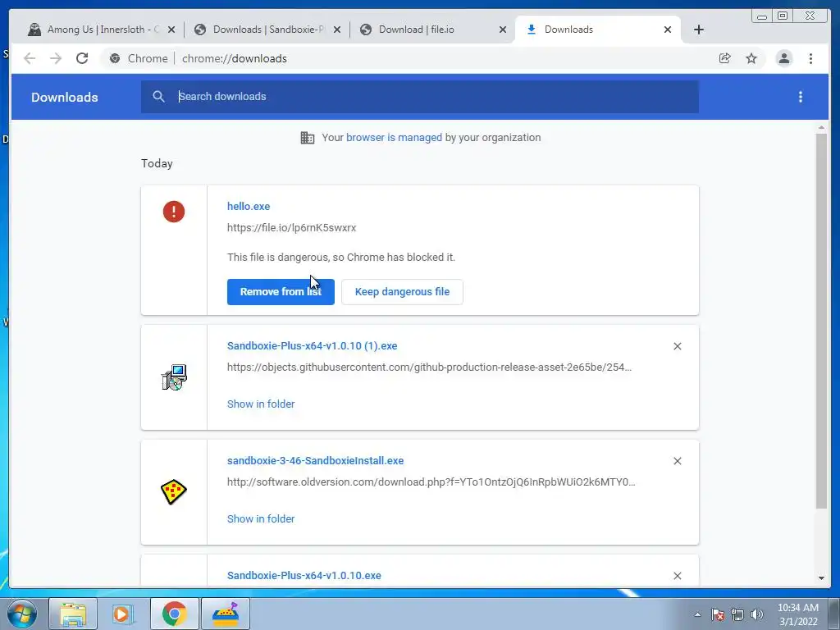This screenshot has height=630, width=840.
Task: Click the Among Us tab crewmate favicon
Action: point(34,30)
